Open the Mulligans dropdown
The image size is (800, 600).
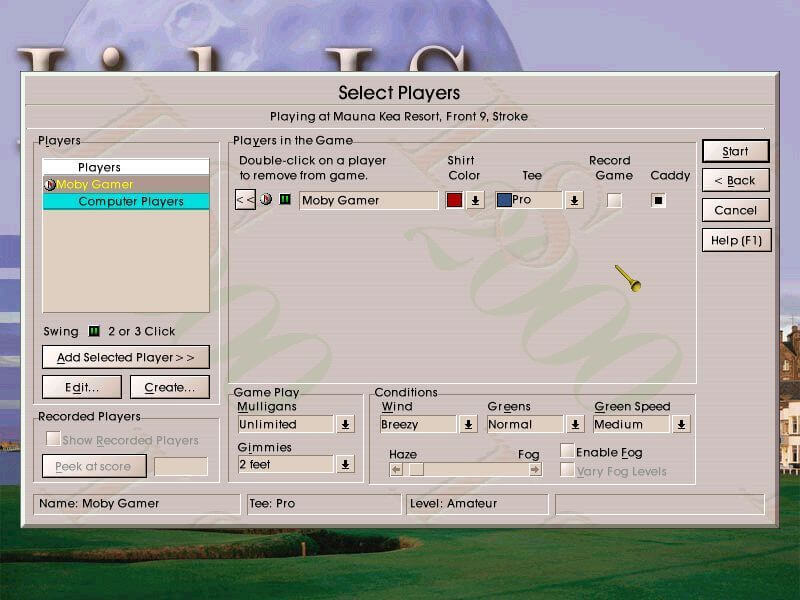(x=345, y=424)
